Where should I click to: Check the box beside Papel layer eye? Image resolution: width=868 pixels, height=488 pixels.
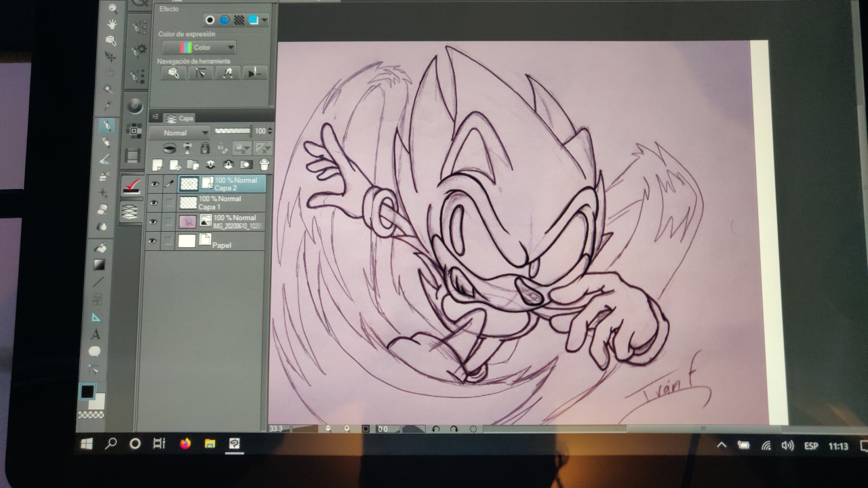point(167,241)
